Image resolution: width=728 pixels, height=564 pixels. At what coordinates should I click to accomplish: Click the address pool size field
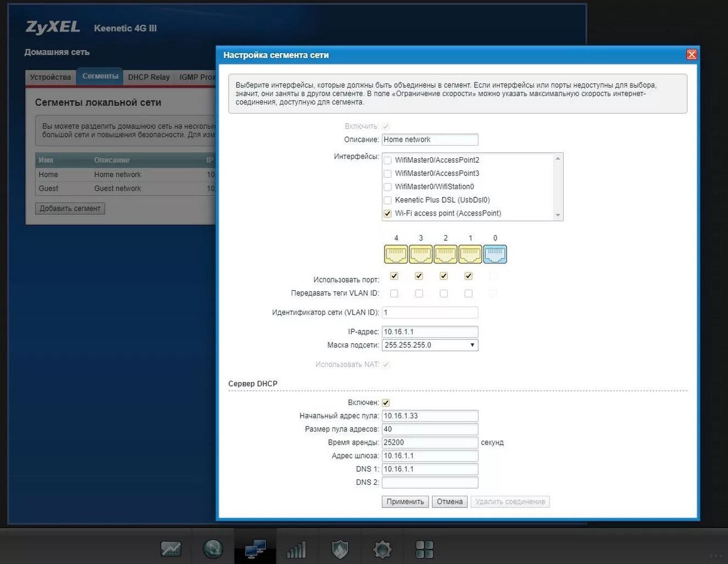430,429
